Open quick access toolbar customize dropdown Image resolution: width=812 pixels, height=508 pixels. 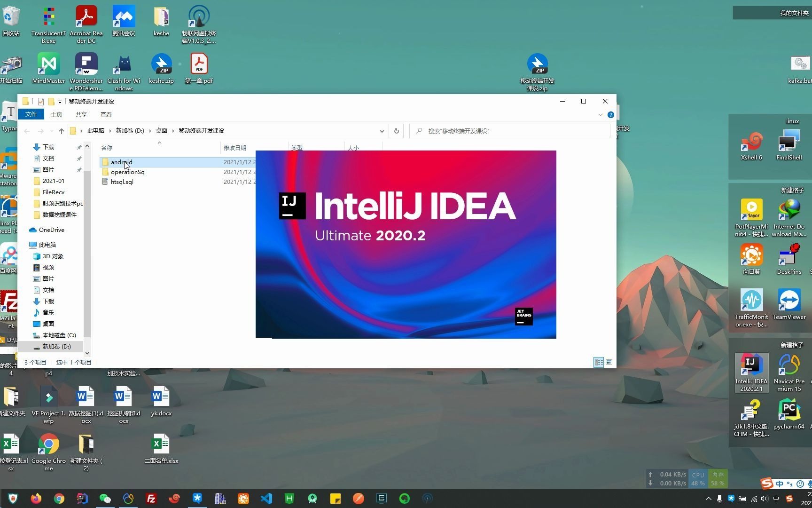point(60,102)
